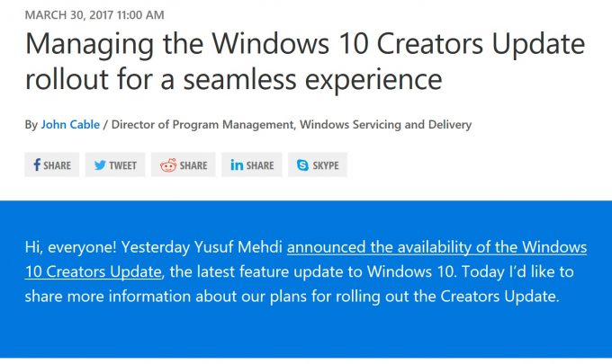The image size is (612, 364).
Task: Share to Reddit using its SHARE label
Action: [193, 165]
